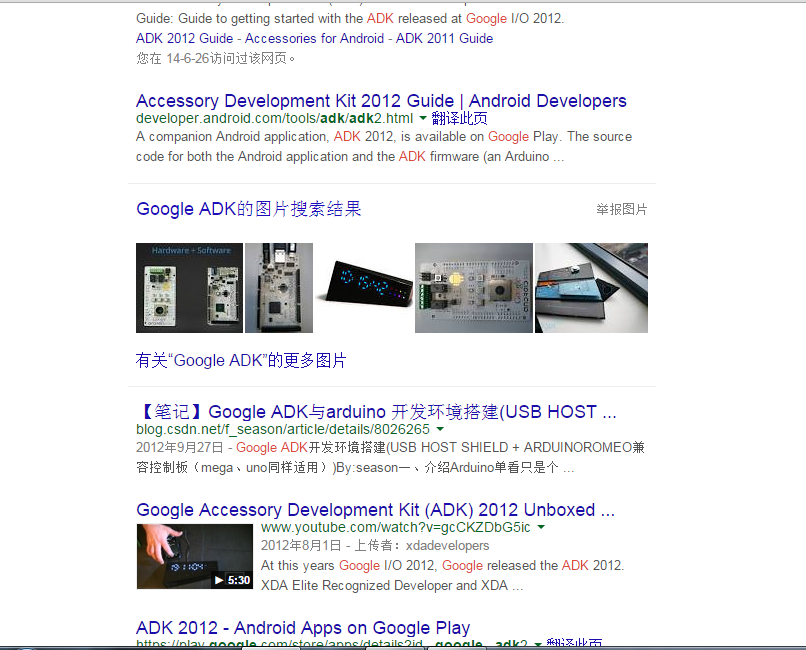The image size is (806, 650).
Task: Click the date 2012年9月27日
Action: (179, 448)
